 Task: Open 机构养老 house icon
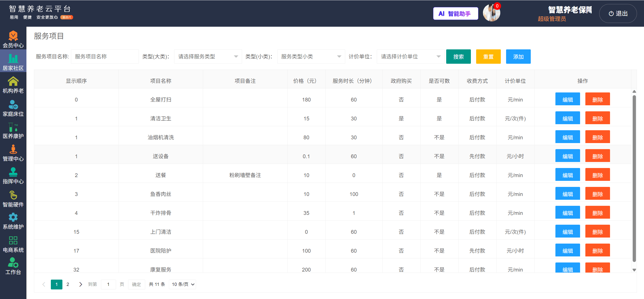click(13, 82)
